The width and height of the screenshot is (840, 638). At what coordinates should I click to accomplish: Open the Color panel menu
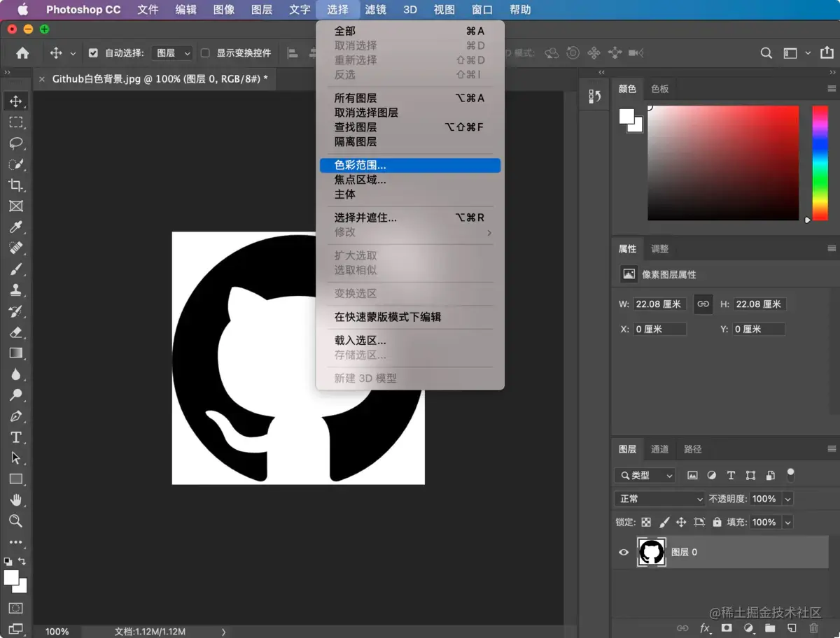(832, 89)
